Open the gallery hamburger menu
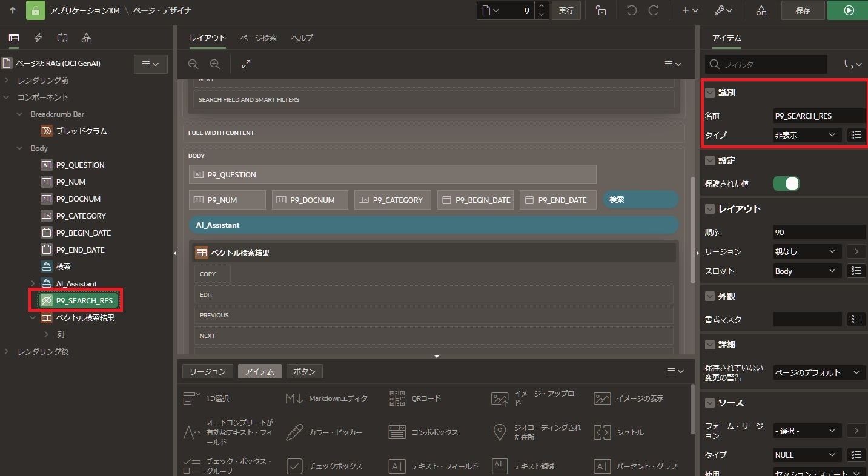The height and width of the screenshot is (476, 868). [675, 371]
